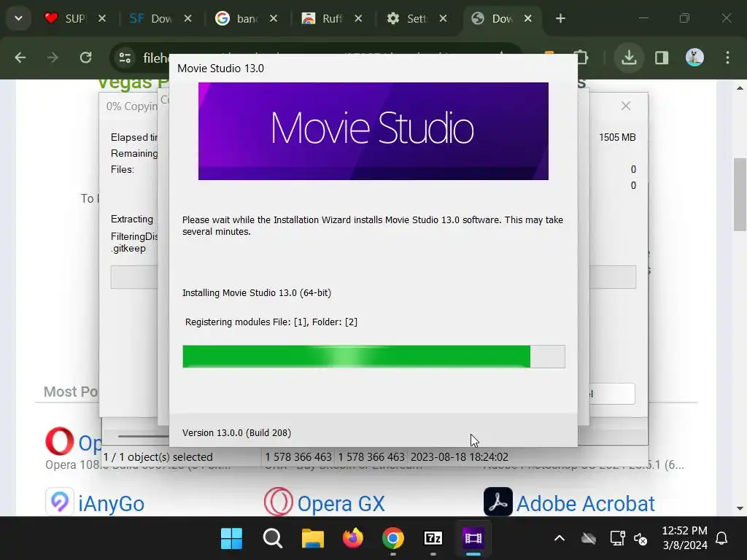Open the Windows Start menu
Image resolution: width=747 pixels, height=560 pixels.
[x=231, y=539]
